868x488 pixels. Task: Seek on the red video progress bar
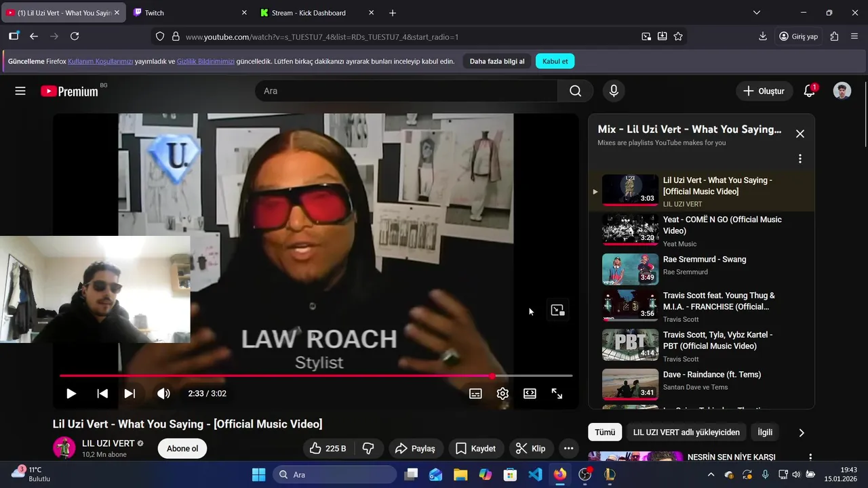[316, 375]
